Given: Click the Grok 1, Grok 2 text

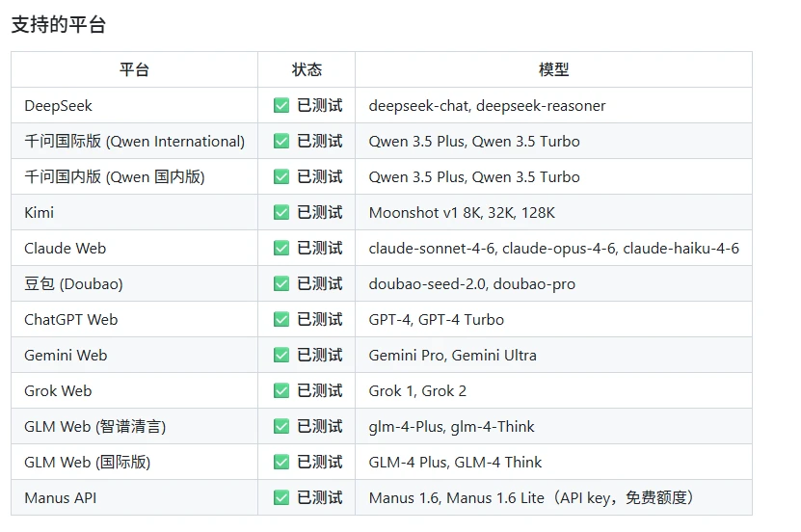Looking at the screenshot, I should pyautogui.click(x=417, y=391).
